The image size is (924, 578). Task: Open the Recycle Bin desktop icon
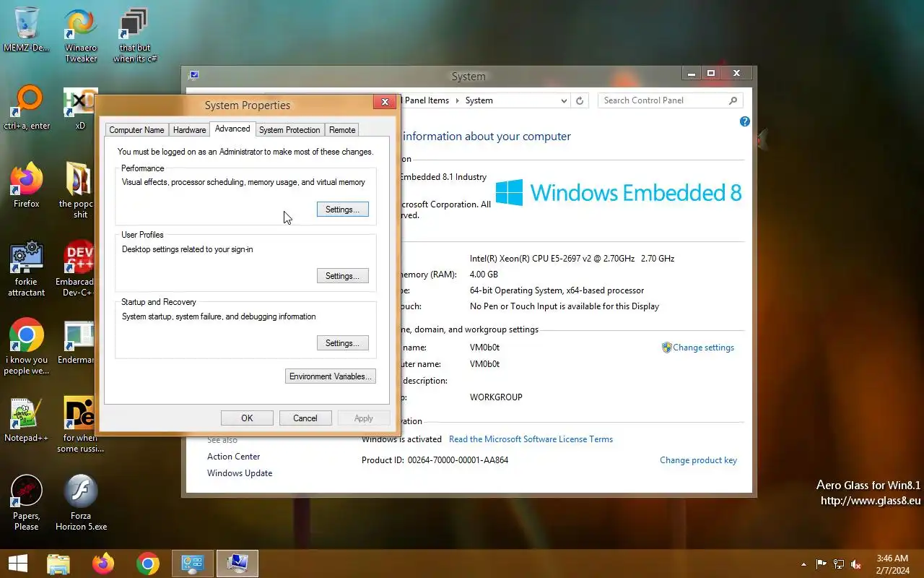[26, 30]
